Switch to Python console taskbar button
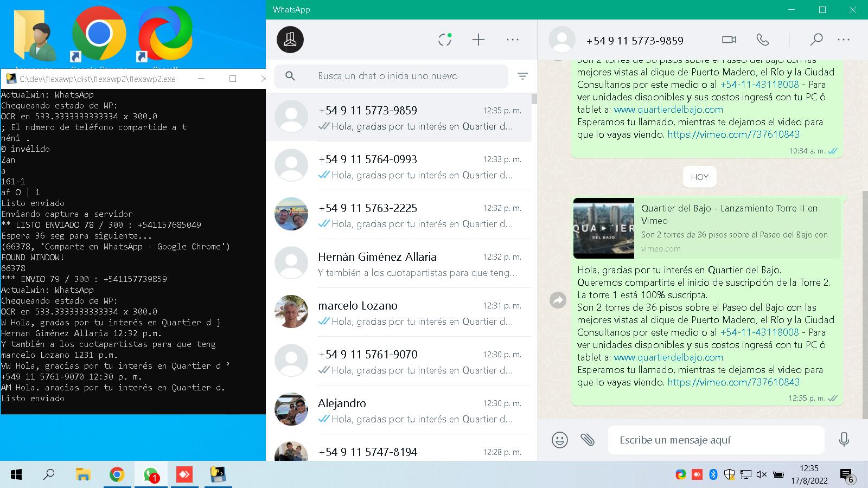 (x=218, y=475)
